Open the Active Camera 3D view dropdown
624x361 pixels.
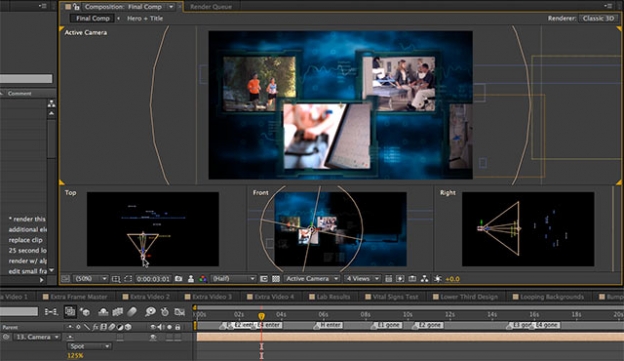[x=312, y=279]
